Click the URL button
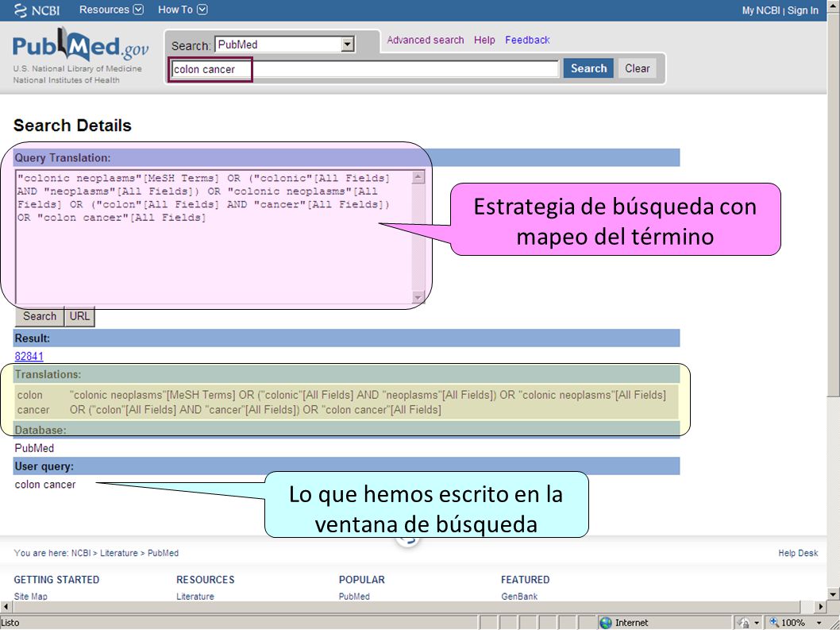 (x=80, y=316)
